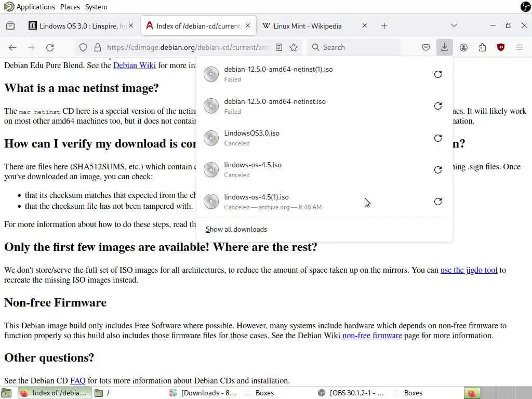
Task: Toggle reader view icon in address bar
Action: click(x=279, y=47)
